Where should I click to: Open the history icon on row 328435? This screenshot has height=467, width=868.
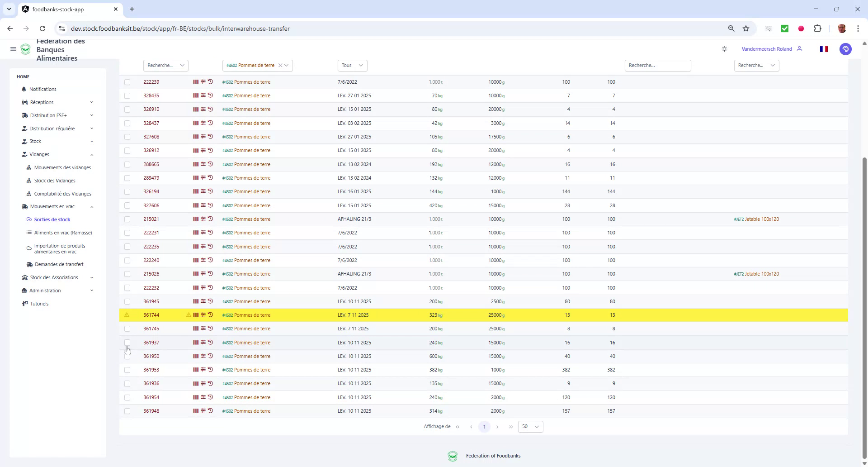click(210, 95)
